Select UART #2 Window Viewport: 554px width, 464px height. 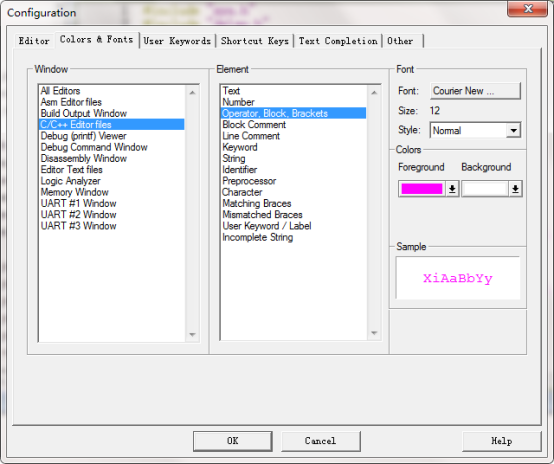[111, 215]
